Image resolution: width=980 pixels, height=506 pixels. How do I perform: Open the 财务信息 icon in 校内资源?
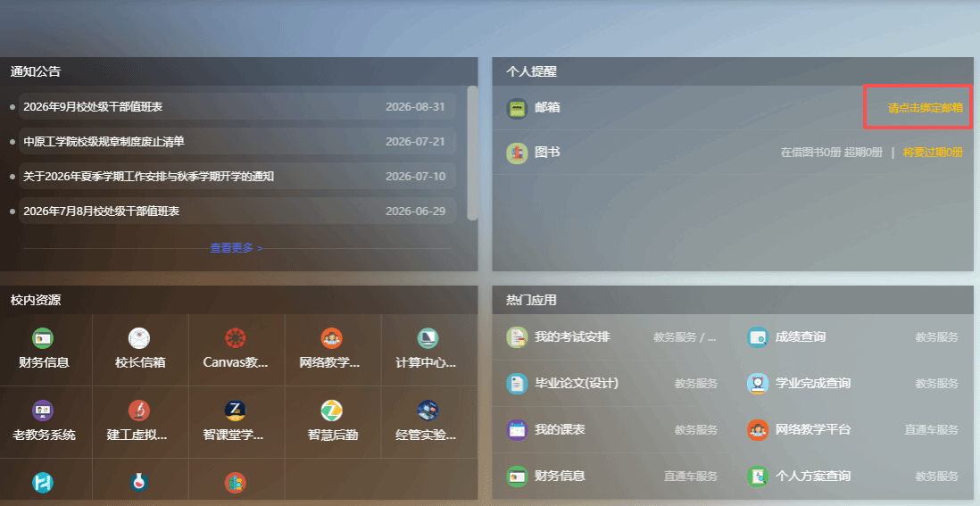point(43,338)
